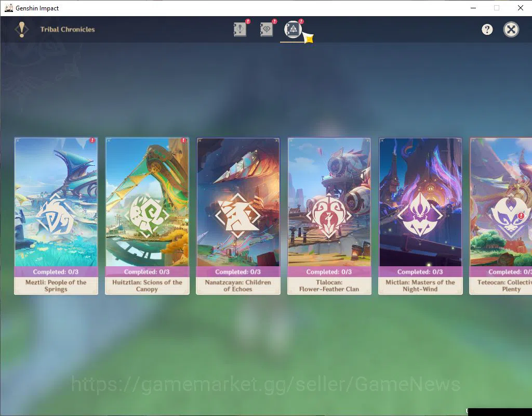The width and height of the screenshot is (532, 416).
Task: Click Completed: 0/3 under the Huitztlan card
Action: point(147,271)
